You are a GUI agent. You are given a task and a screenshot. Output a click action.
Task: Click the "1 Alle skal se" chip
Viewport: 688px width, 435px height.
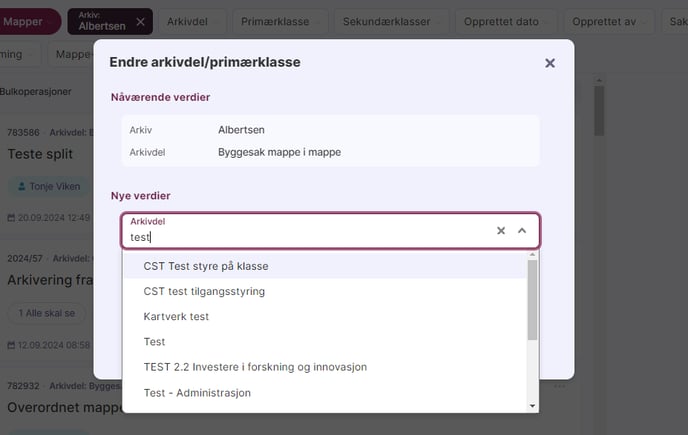(47, 313)
